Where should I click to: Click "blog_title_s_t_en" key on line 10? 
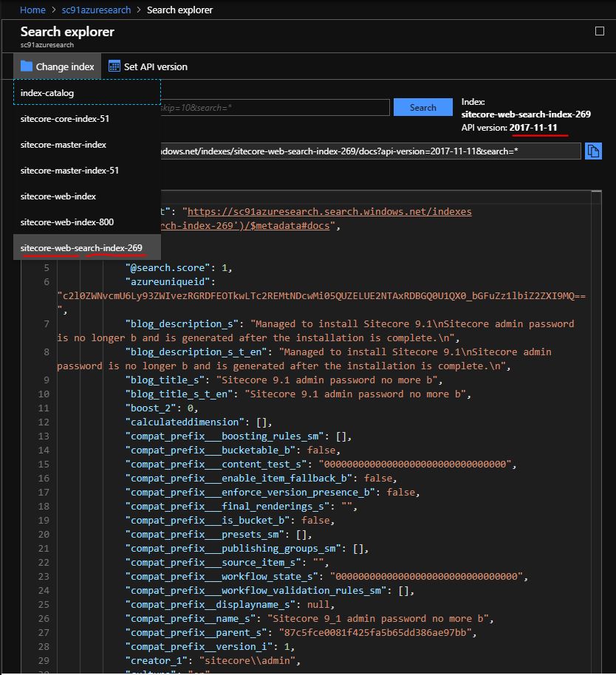point(179,394)
